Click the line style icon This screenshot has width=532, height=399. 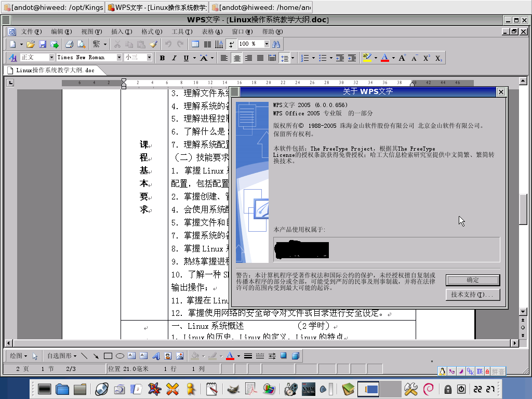pos(248,356)
